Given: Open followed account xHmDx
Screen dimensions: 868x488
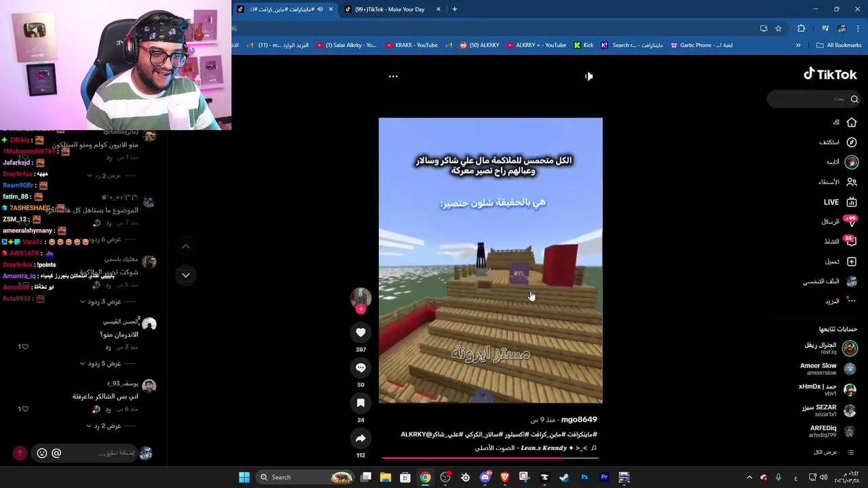Looking at the screenshot, I should coord(827,390).
